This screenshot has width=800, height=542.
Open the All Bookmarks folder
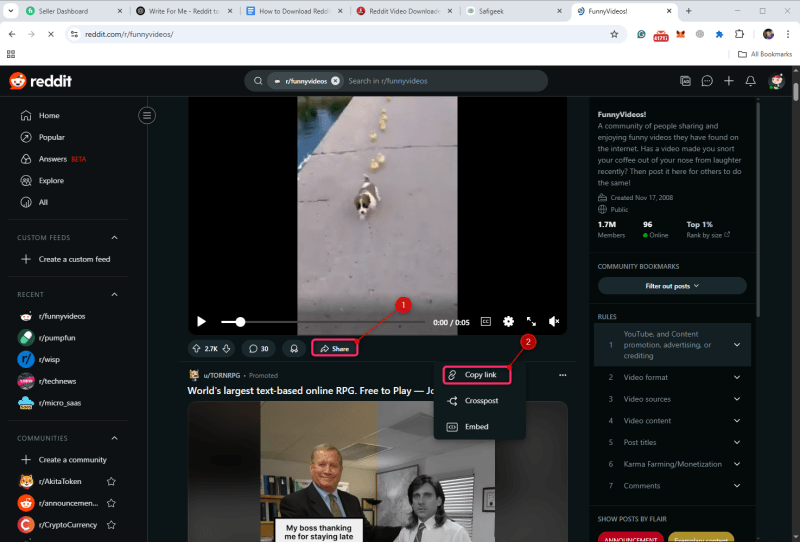tap(765, 54)
